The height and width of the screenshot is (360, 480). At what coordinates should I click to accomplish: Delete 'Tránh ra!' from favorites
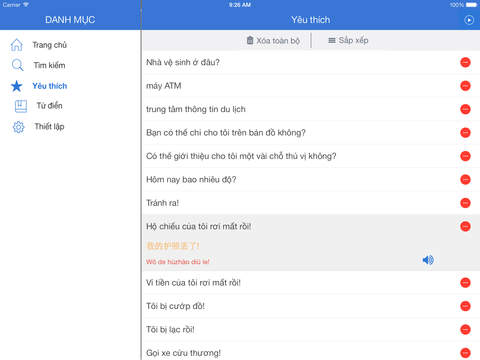(x=465, y=203)
